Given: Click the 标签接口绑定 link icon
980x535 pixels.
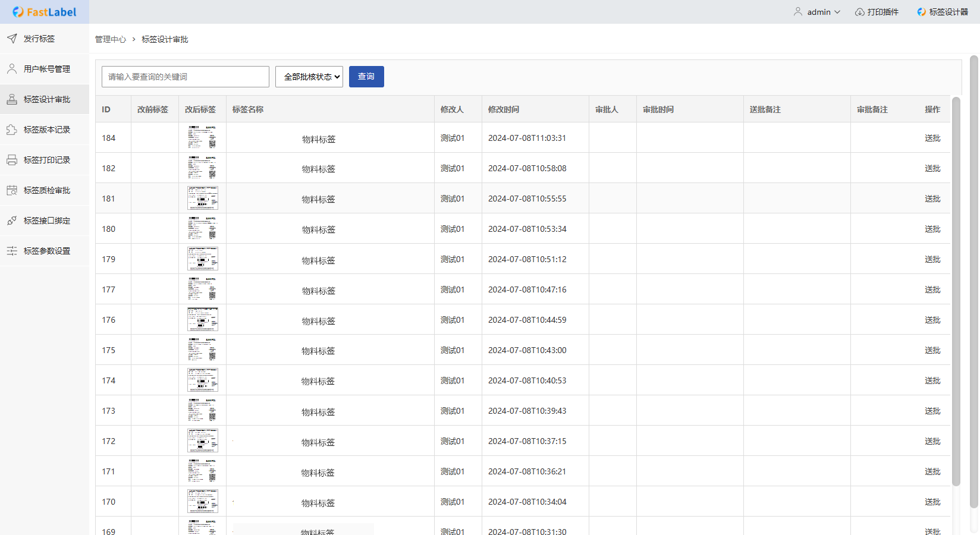Looking at the screenshot, I should pyautogui.click(x=12, y=221).
